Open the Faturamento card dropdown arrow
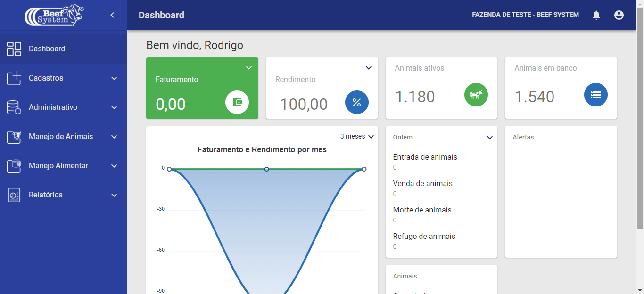 point(249,68)
